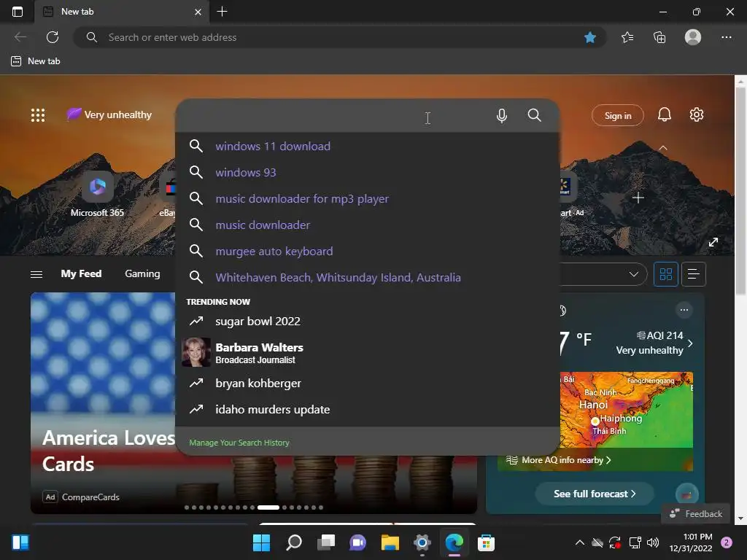Click the search magnifier in Bing box

tap(534, 115)
